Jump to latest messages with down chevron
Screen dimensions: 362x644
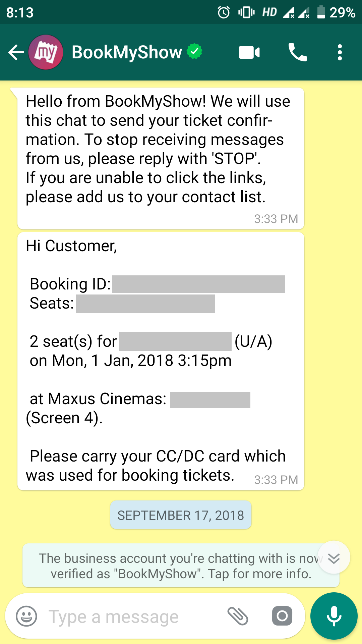(334, 558)
